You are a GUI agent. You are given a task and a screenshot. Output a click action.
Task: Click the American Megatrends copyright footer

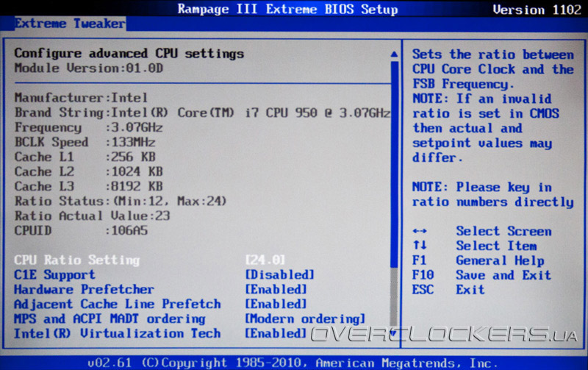click(x=293, y=363)
